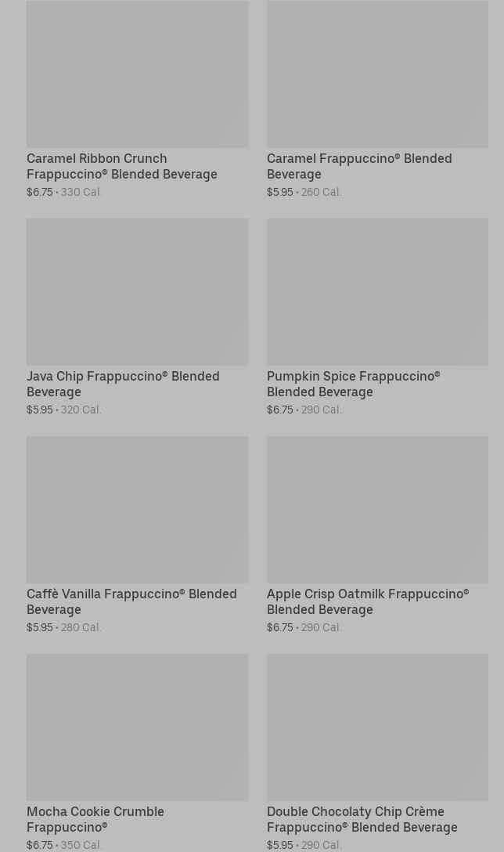The image size is (504, 852).
Task: Open the Mocha Cookie Crumble Frappuccino image
Action: click(137, 727)
